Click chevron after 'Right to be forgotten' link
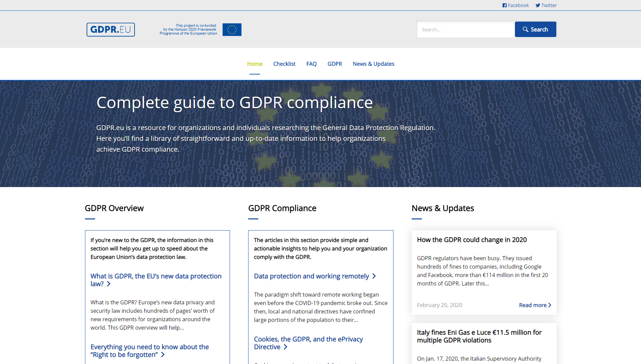This screenshot has height=364, width=641. (x=163, y=355)
